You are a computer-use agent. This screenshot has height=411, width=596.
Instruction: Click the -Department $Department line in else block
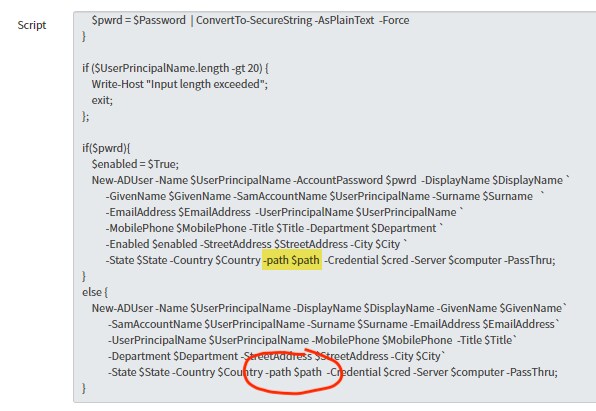(276, 356)
